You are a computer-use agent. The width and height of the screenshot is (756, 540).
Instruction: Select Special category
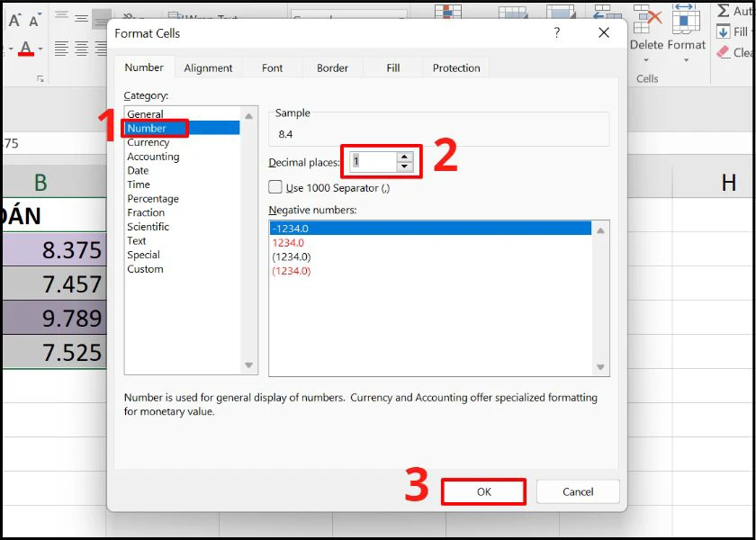[182, 255]
